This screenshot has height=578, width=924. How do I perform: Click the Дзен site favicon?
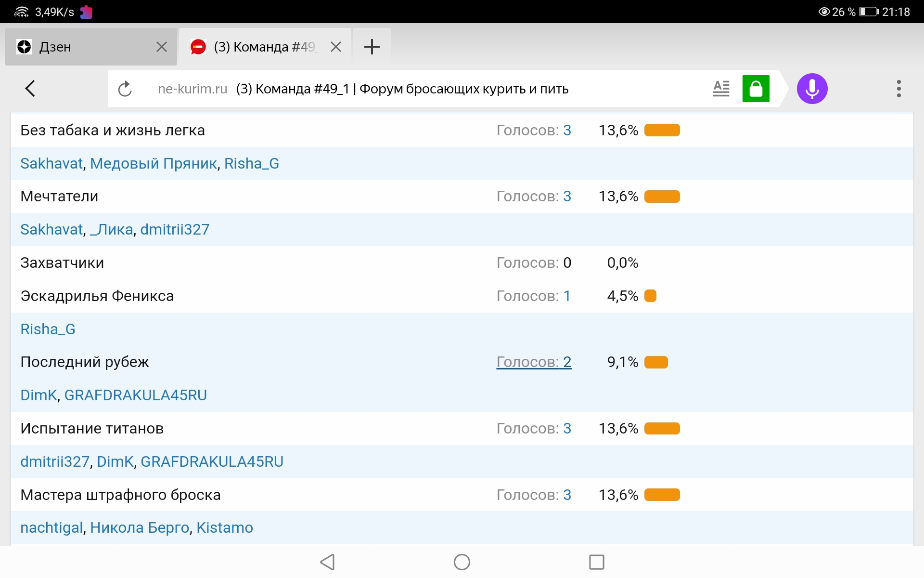(24, 46)
